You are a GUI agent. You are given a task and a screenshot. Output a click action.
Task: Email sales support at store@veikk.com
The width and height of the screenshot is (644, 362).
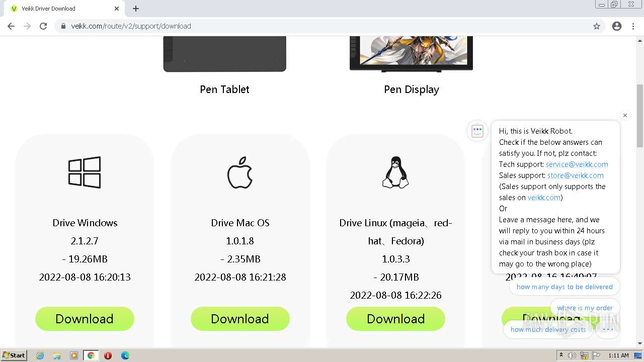click(576, 175)
